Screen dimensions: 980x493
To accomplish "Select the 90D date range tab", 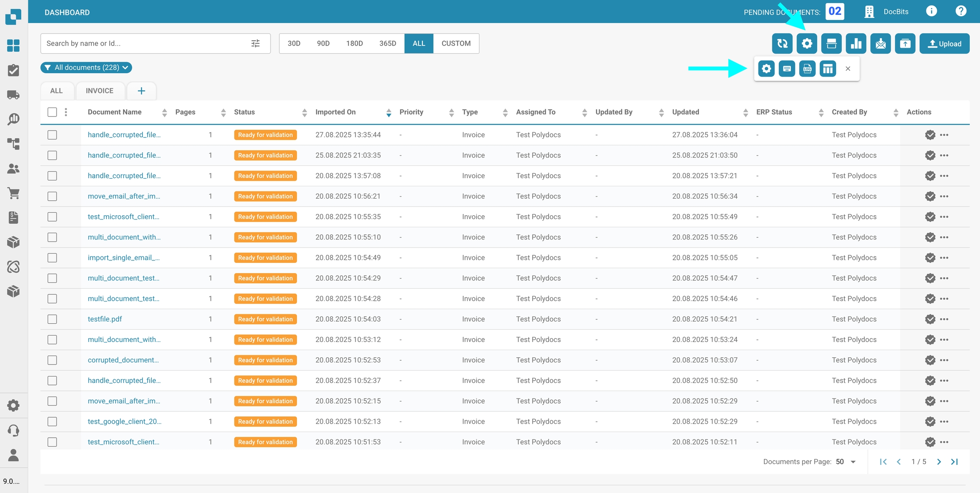I will 323,43.
